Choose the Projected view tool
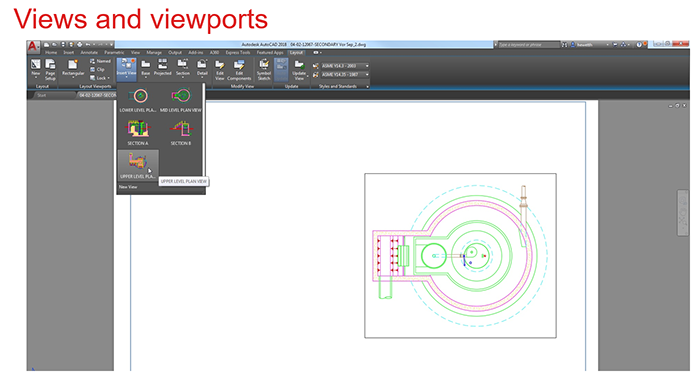Screen dimensions: 700x382 [162, 67]
